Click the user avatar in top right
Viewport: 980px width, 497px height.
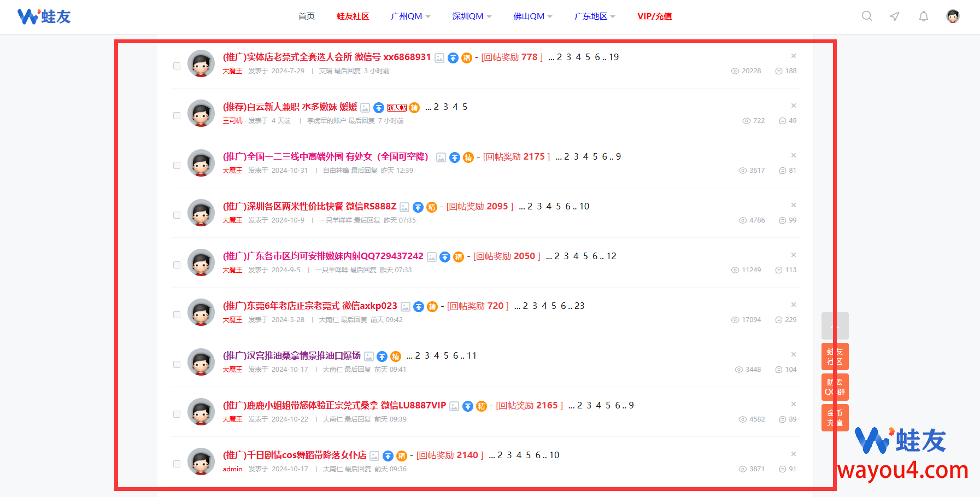coord(953,16)
